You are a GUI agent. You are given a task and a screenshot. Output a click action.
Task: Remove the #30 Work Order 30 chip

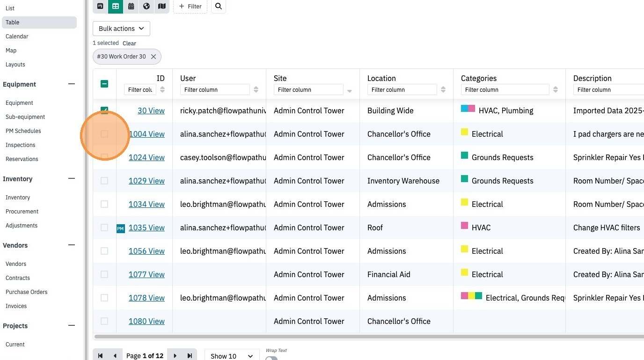click(154, 57)
